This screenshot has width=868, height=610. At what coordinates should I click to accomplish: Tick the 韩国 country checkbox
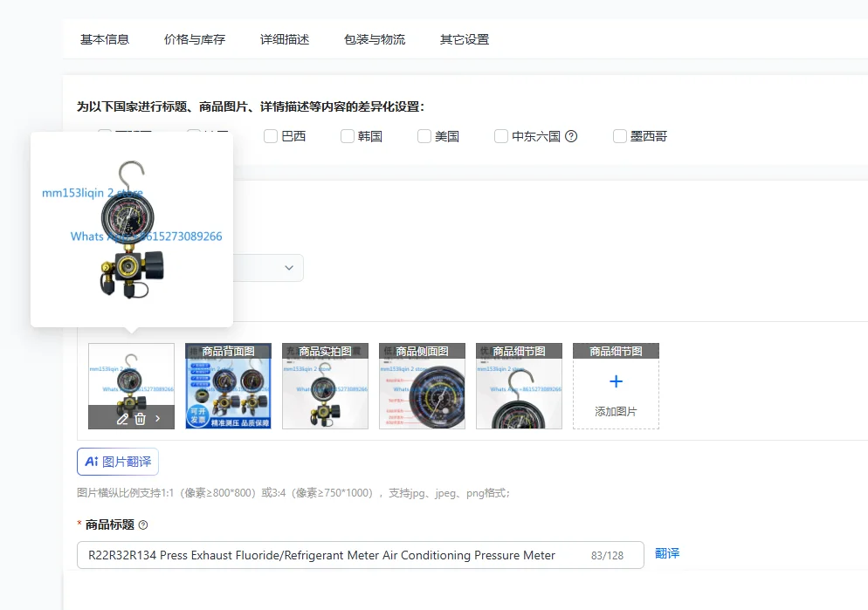coord(347,136)
